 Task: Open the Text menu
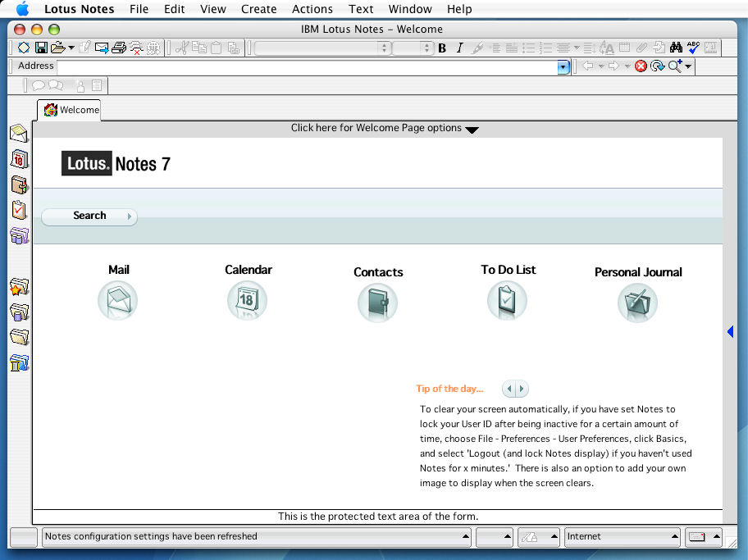361,9
